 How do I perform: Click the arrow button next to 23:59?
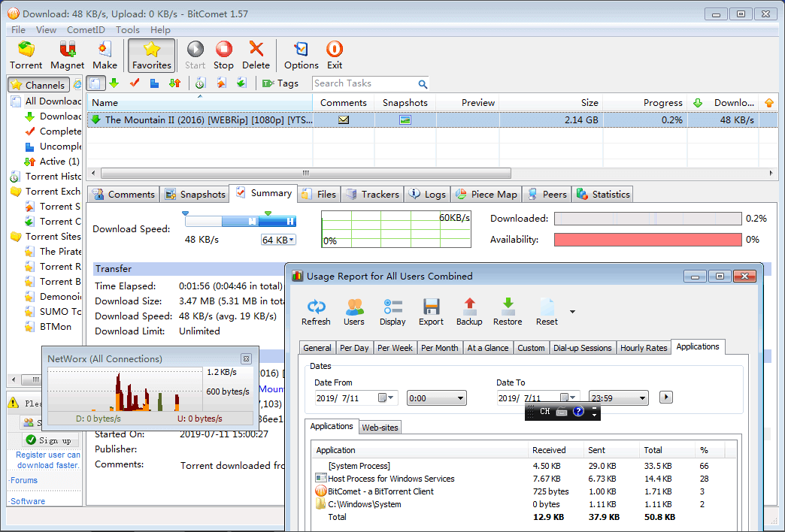click(666, 397)
